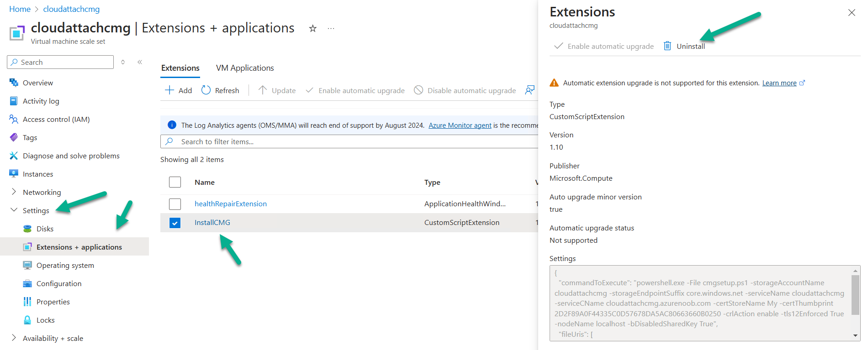Go to Home breadcrumb
The height and width of the screenshot is (350, 868).
pos(20,9)
